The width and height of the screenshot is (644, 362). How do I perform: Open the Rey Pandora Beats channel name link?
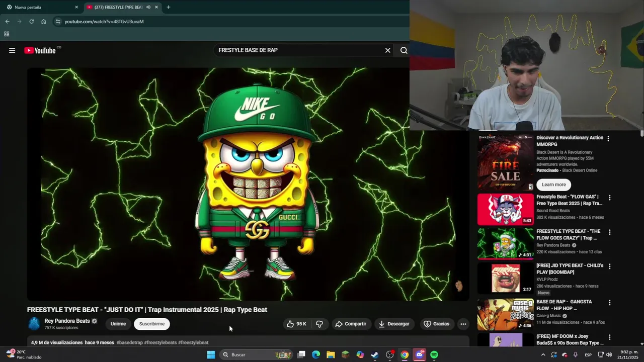tap(67, 321)
